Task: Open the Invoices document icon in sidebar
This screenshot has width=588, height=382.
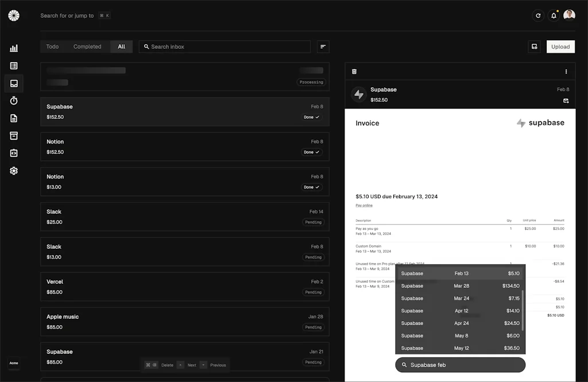Action: 14,118
